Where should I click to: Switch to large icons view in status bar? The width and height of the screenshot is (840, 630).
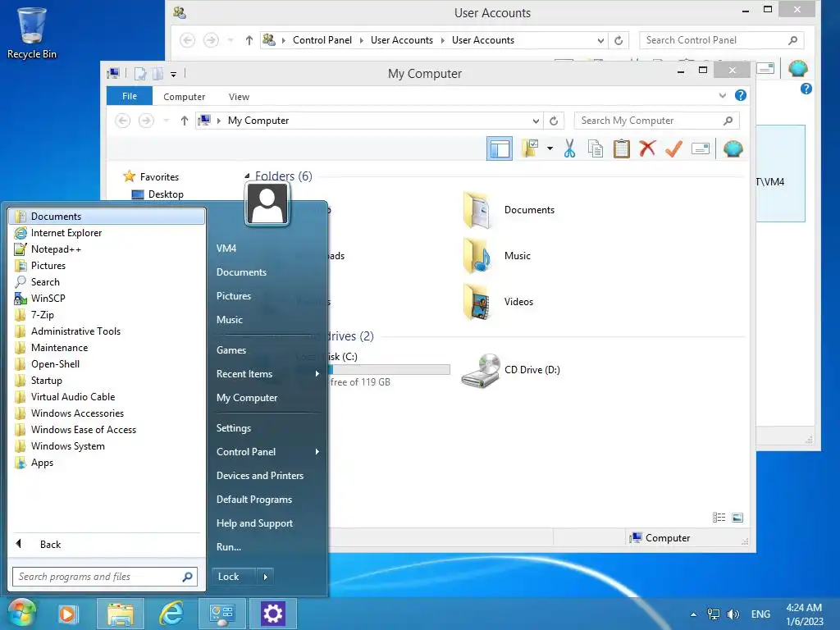click(737, 518)
